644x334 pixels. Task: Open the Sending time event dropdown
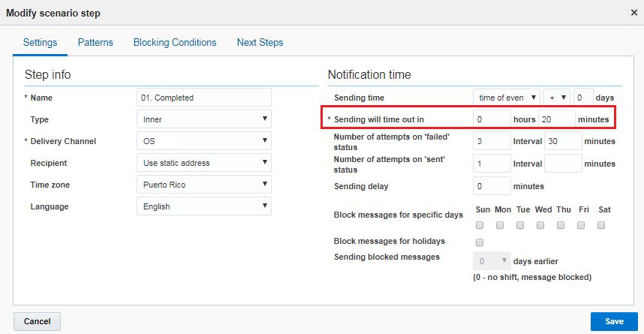pos(507,98)
